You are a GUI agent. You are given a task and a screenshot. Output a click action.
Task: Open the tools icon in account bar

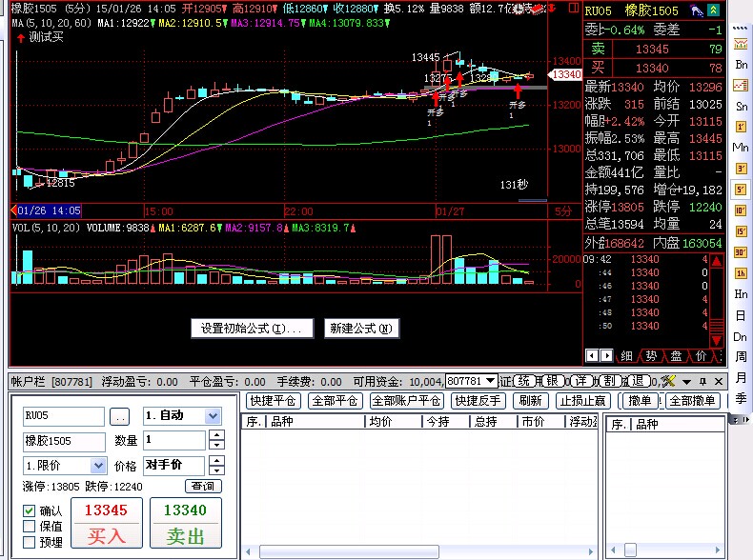tap(667, 380)
